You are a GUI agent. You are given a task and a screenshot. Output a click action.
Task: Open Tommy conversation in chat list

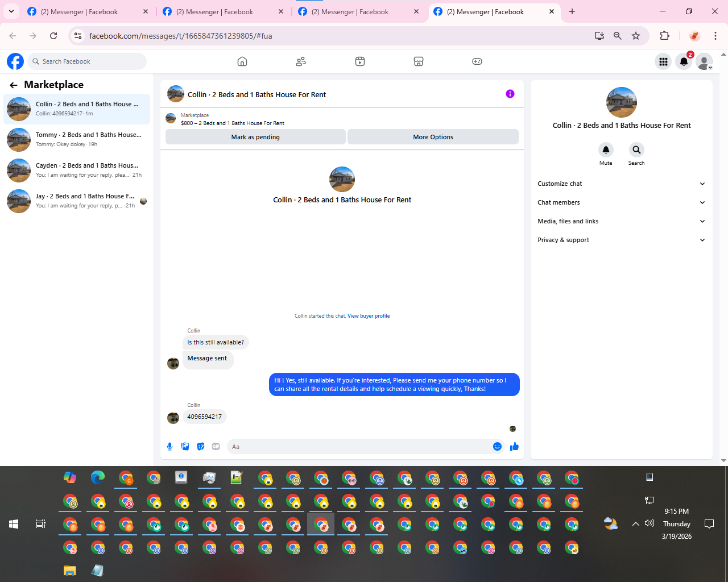pos(77,139)
